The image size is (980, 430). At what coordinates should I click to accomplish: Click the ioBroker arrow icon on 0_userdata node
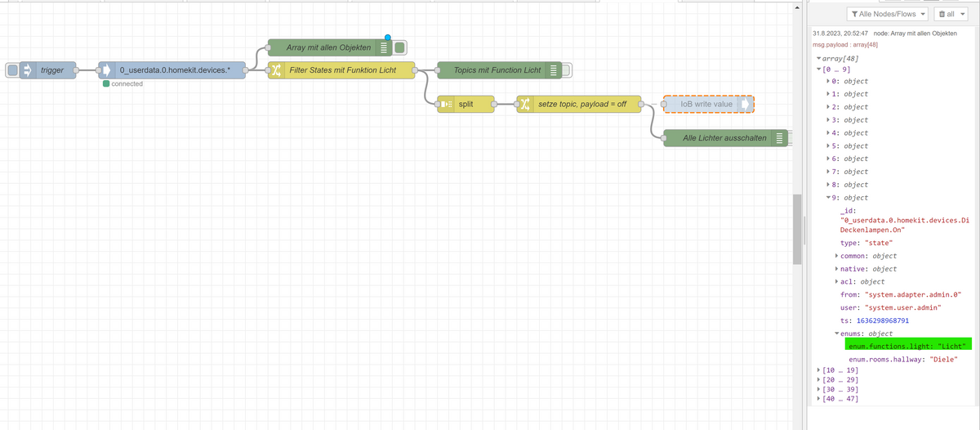click(x=106, y=70)
